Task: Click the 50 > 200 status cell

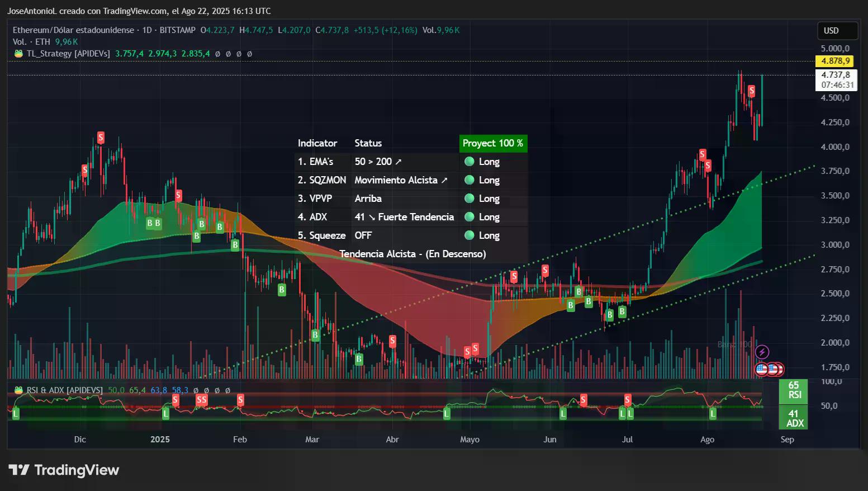Action: click(x=378, y=162)
